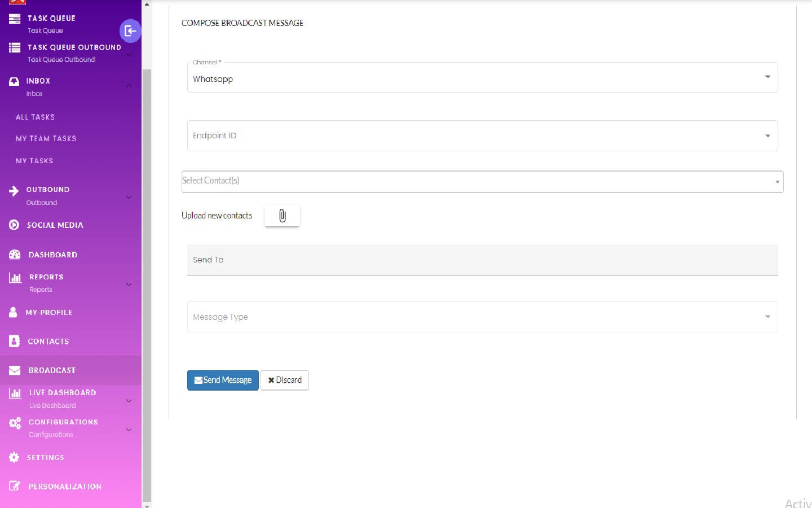Open All Tasks under Inbox
Screen dimensions: 812x508
pyautogui.click(x=35, y=117)
